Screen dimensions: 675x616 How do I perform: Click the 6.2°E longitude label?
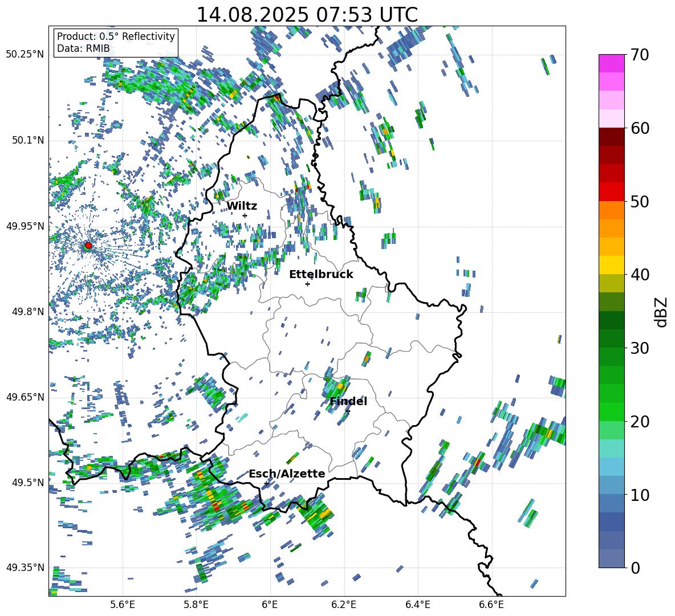(x=344, y=605)
